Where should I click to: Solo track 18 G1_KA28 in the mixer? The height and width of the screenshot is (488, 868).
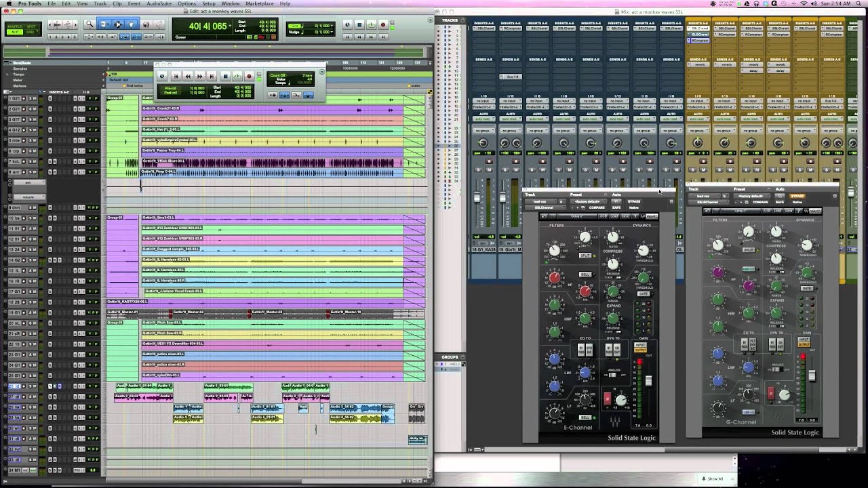pyautogui.click(x=478, y=170)
